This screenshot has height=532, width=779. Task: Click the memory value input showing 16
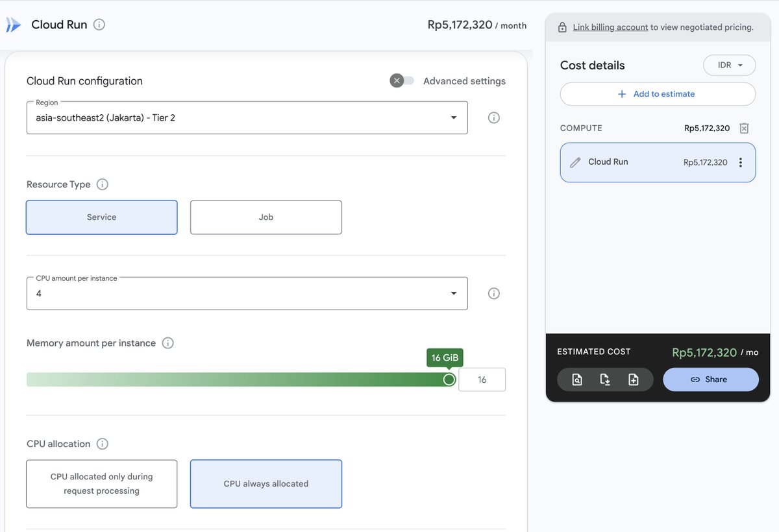point(482,380)
